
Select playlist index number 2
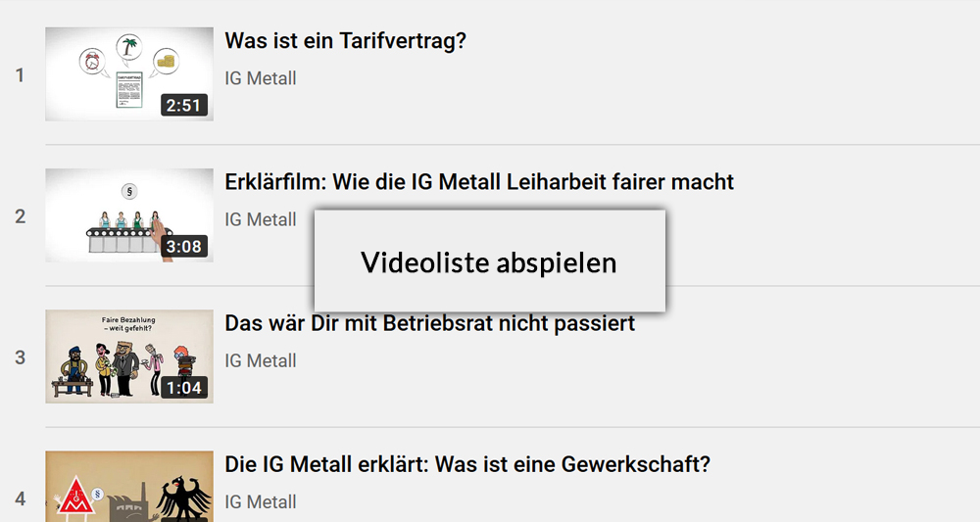click(x=20, y=216)
